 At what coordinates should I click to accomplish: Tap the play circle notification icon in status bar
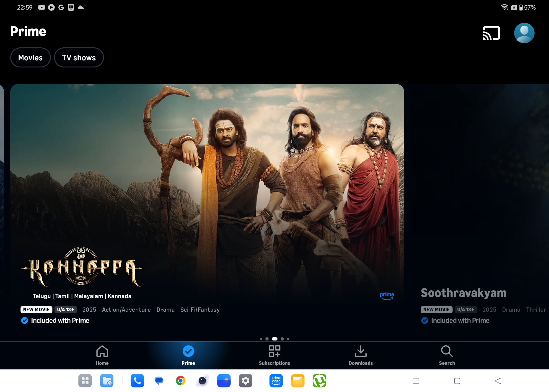(51, 8)
